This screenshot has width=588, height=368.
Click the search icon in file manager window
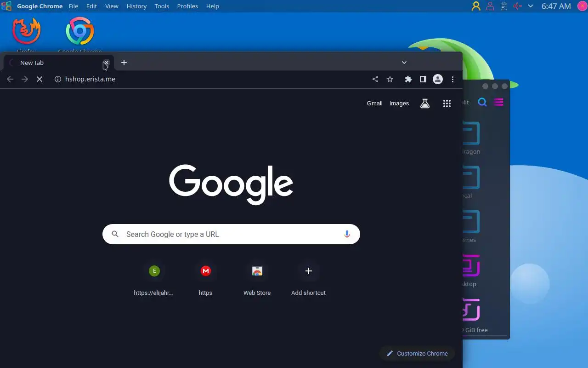[x=482, y=102]
